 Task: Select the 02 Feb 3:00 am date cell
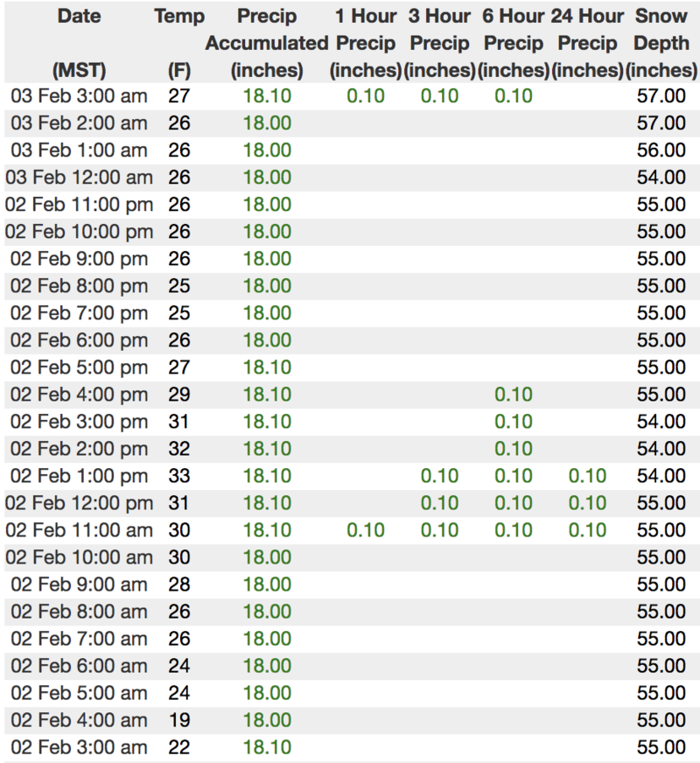pyautogui.click(x=79, y=747)
